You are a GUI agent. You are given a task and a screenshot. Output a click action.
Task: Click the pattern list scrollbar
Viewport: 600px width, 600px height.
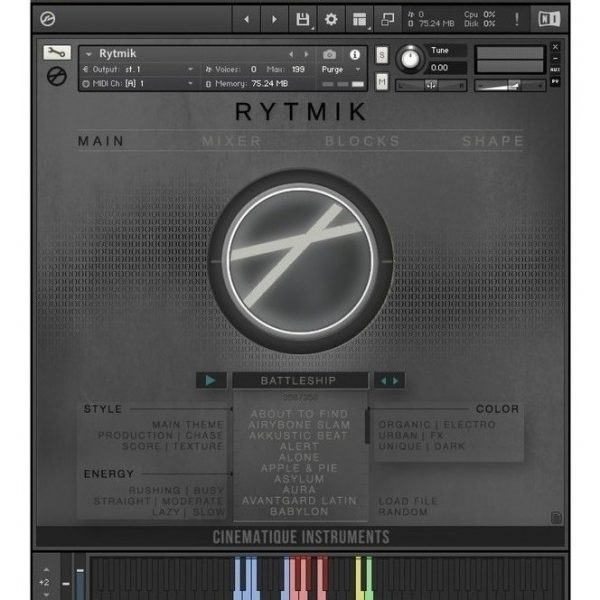[x=367, y=426]
